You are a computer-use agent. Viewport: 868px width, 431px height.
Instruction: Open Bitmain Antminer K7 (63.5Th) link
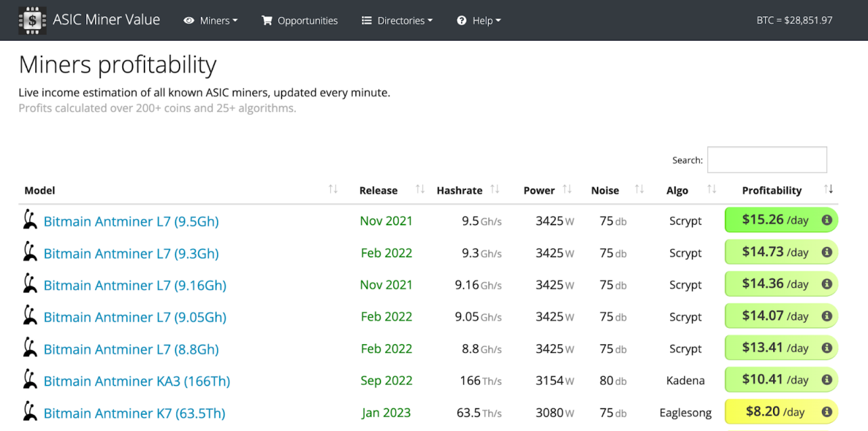[x=134, y=413]
